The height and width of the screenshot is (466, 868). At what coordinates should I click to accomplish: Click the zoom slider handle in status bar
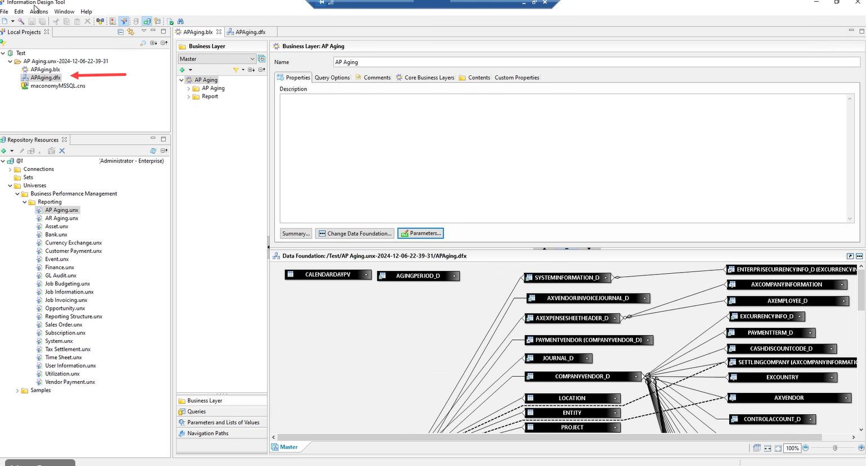835,448
